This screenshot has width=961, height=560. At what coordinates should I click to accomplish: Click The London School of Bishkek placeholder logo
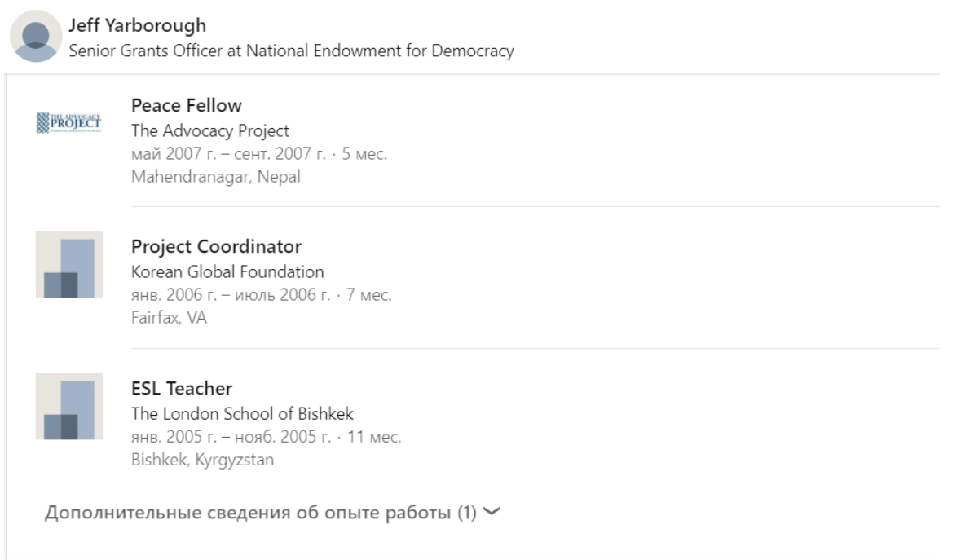(68, 406)
